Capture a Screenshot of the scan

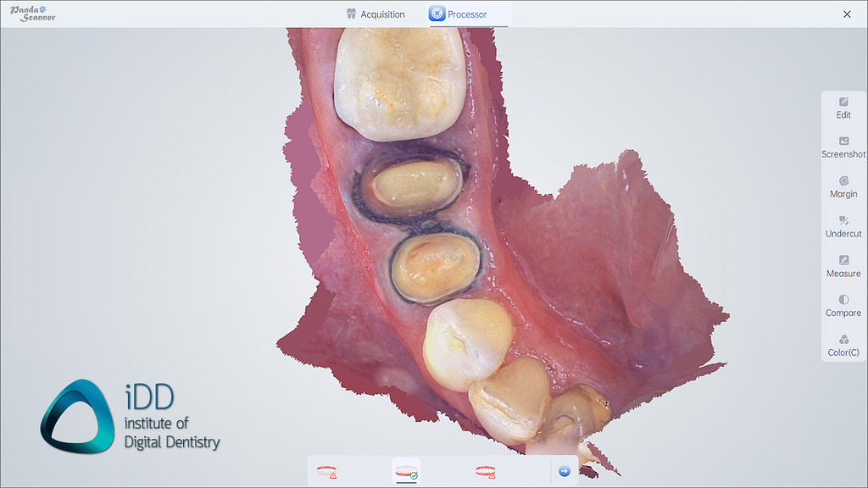click(843, 147)
